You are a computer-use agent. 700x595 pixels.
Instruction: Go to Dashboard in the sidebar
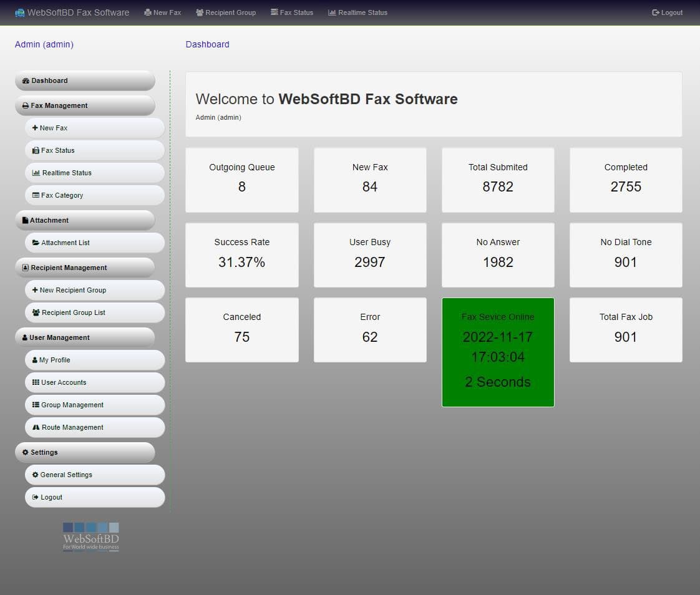tap(85, 81)
